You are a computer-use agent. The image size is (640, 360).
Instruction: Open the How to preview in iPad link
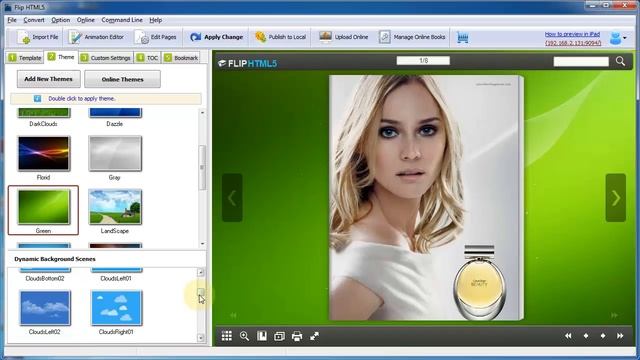572,34
